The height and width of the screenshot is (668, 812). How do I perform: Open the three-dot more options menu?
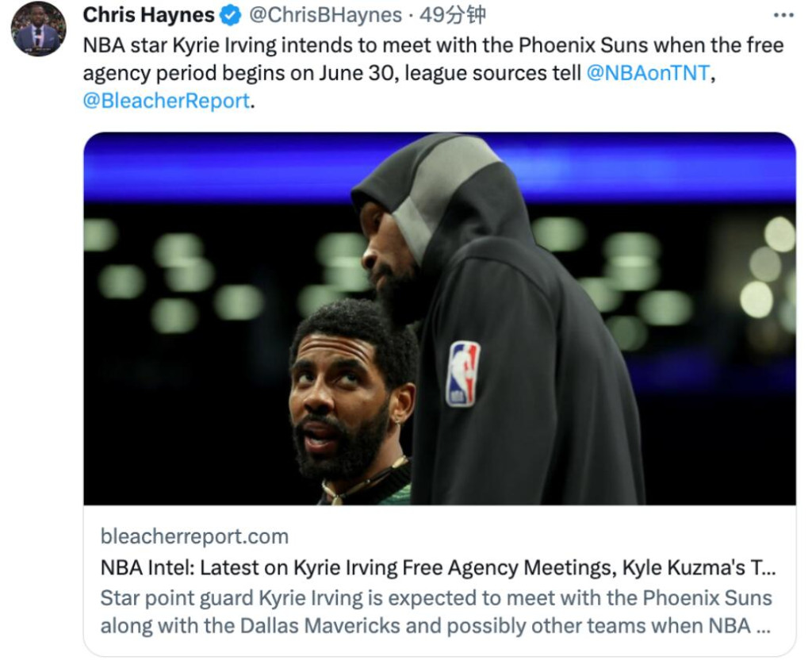point(783,16)
